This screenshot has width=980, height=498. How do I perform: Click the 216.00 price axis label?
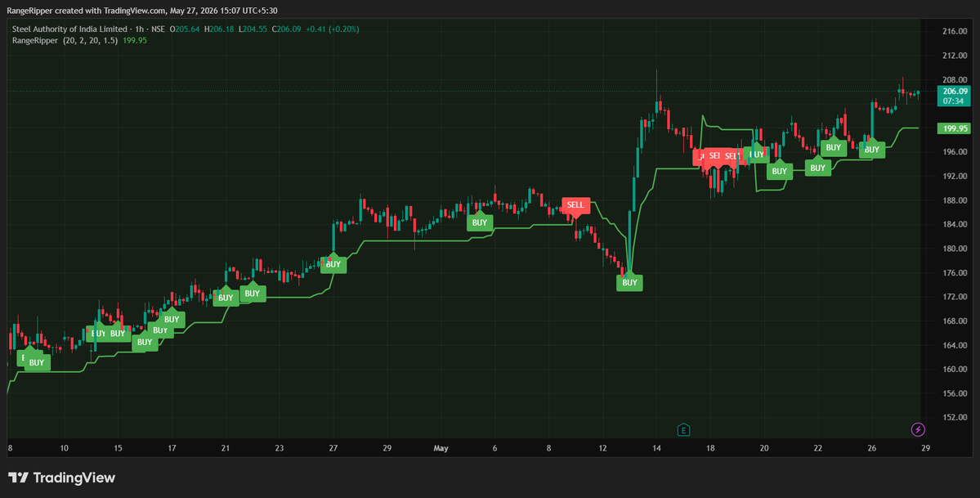click(x=955, y=31)
